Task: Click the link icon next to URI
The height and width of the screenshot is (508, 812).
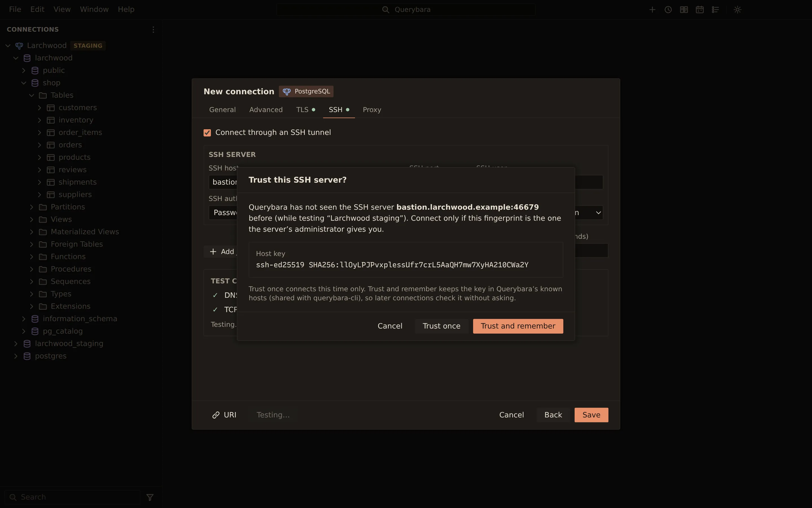Action: tap(216, 415)
